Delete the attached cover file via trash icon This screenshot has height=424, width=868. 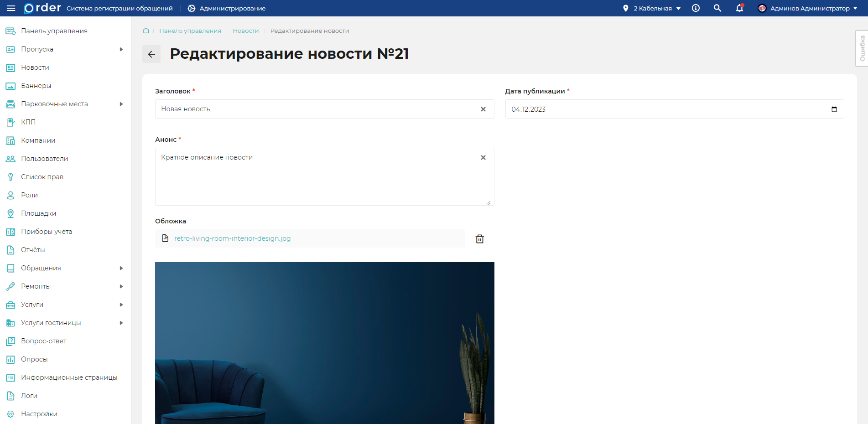click(x=479, y=238)
